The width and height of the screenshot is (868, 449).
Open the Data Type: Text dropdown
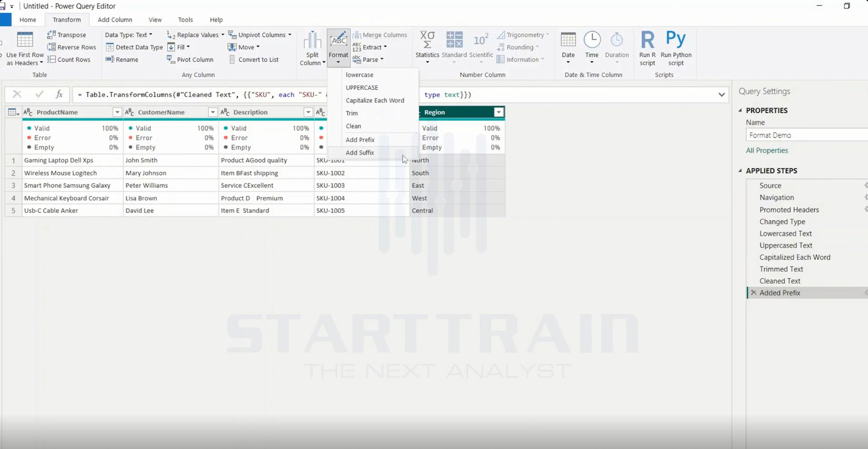(128, 35)
